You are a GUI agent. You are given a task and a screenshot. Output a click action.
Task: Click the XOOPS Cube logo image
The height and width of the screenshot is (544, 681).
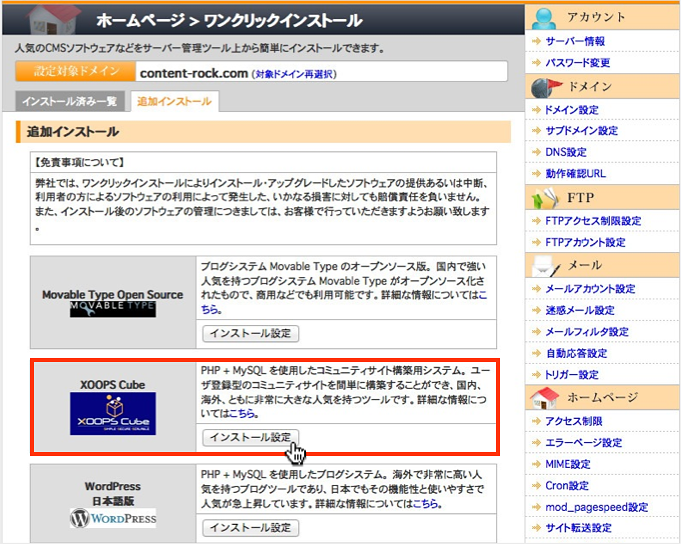[113, 413]
